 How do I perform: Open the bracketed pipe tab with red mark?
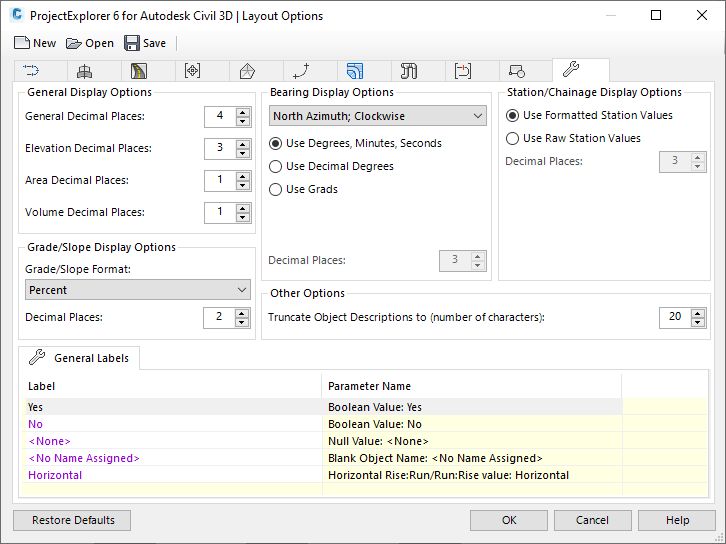[x=463, y=71]
